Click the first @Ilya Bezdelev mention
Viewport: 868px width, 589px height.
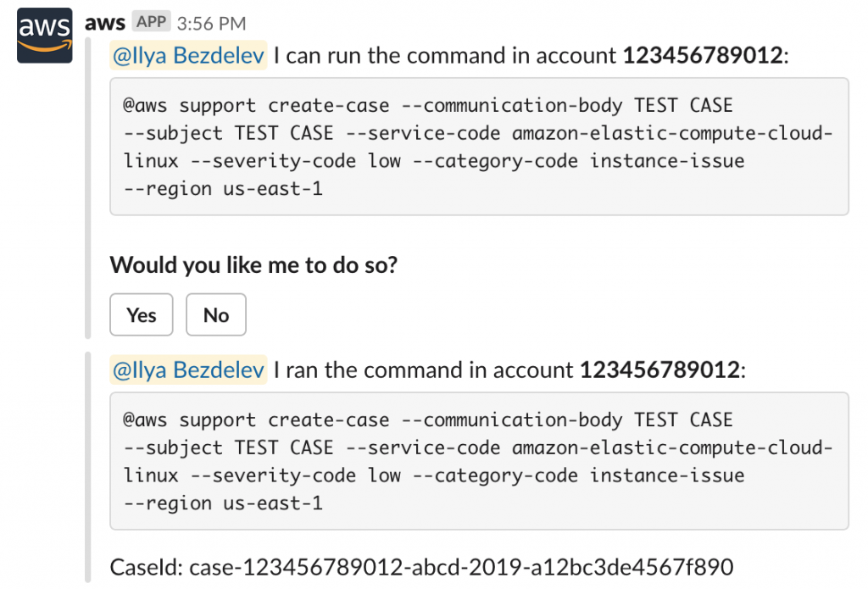point(188,54)
